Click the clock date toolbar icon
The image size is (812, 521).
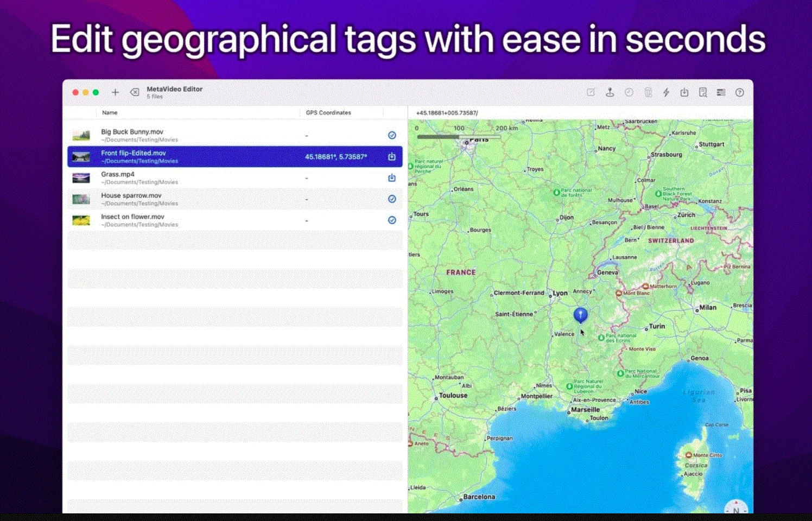pos(629,92)
